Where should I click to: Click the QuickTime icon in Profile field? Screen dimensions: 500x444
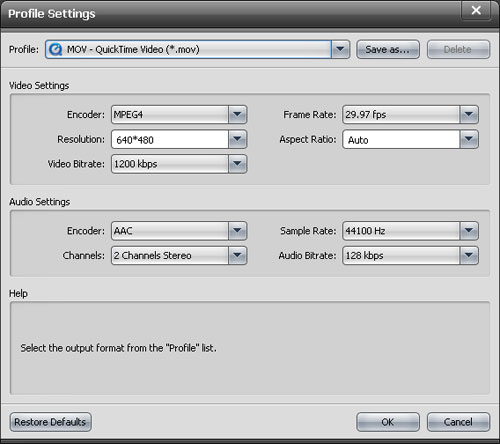pyautogui.click(x=55, y=50)
